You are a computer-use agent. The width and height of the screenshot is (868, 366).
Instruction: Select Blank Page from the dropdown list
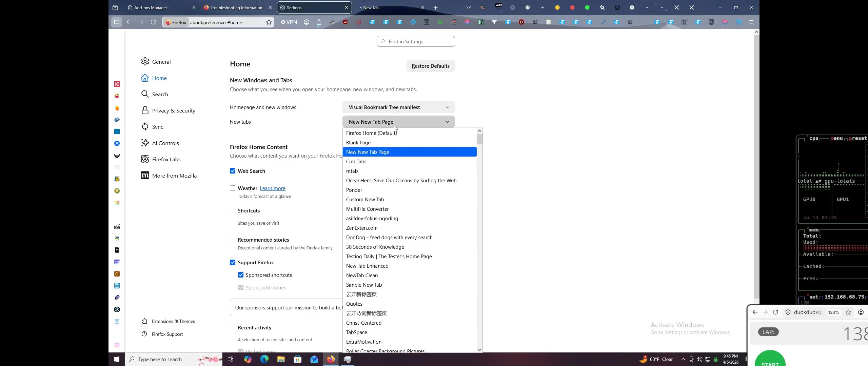358,142
